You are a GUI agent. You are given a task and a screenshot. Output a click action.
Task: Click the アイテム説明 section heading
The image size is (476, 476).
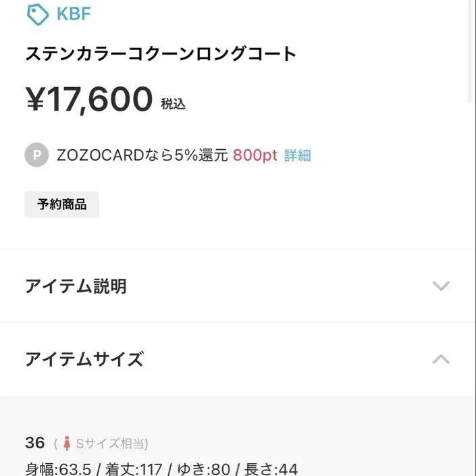point(76,286)
